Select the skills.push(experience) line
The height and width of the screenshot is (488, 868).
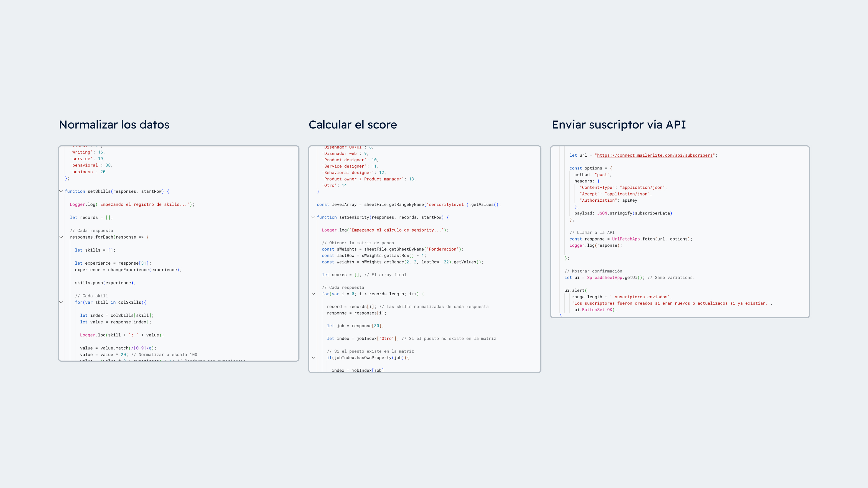105,282
